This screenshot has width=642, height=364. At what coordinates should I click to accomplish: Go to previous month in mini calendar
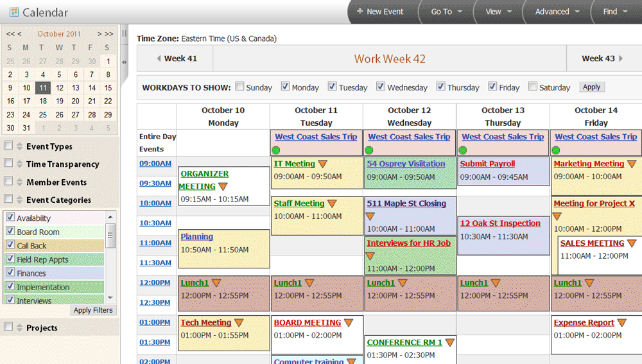tap(19, 33)
